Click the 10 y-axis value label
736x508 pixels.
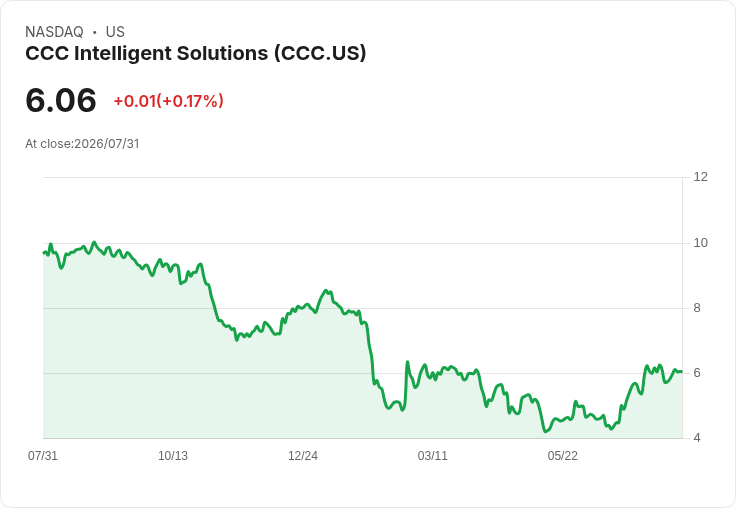click(x=700, y=243)
